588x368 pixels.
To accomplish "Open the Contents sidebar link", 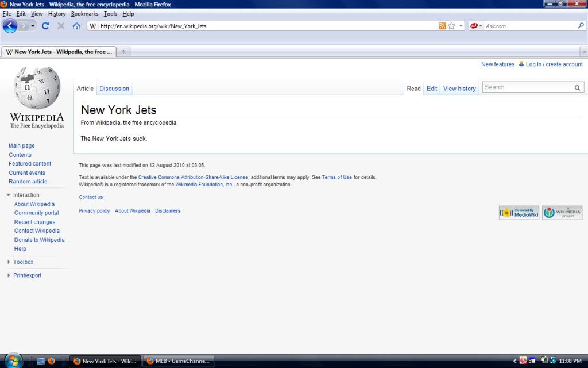I will pos(20,155).
